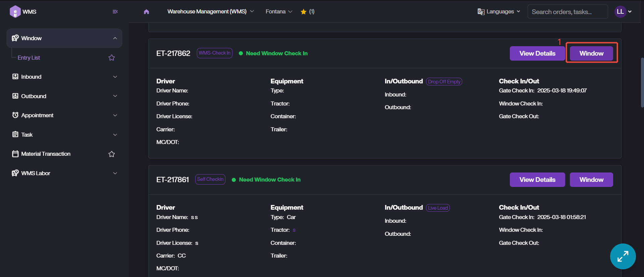Click the Languages translate icon
Viewport: 644px width, 277px height.
click(481, 12)
